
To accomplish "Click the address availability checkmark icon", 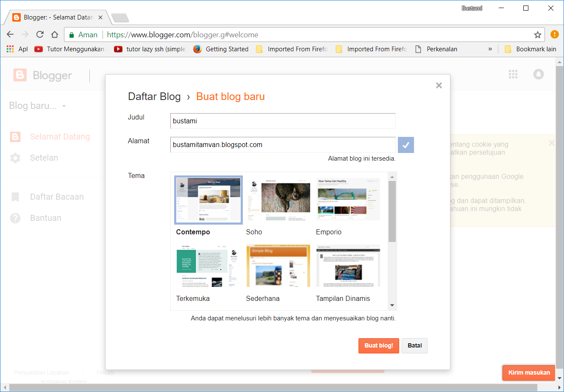I will (x=406, y=145).
